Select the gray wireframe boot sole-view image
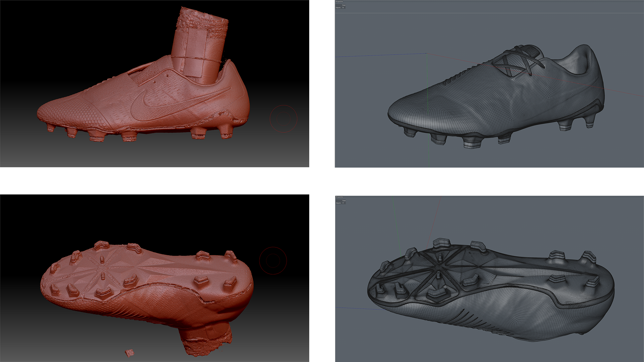This screenshot has height=362, width=644. [489, 279]
